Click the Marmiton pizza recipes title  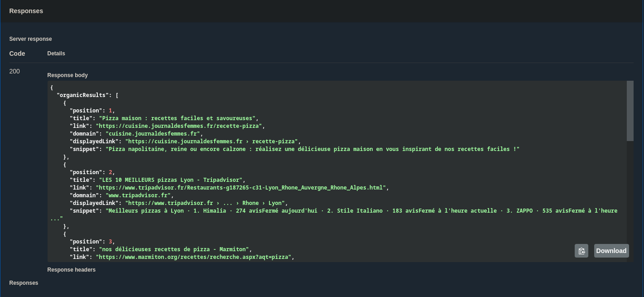[x=174, y=249]
